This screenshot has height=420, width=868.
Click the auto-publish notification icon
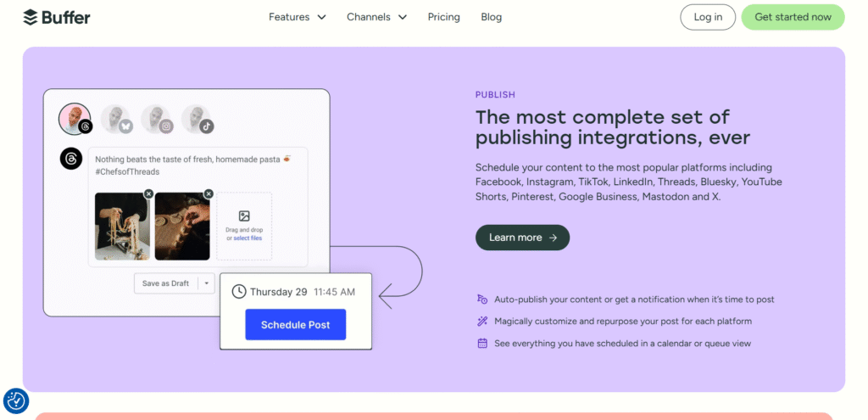(482, 300)
